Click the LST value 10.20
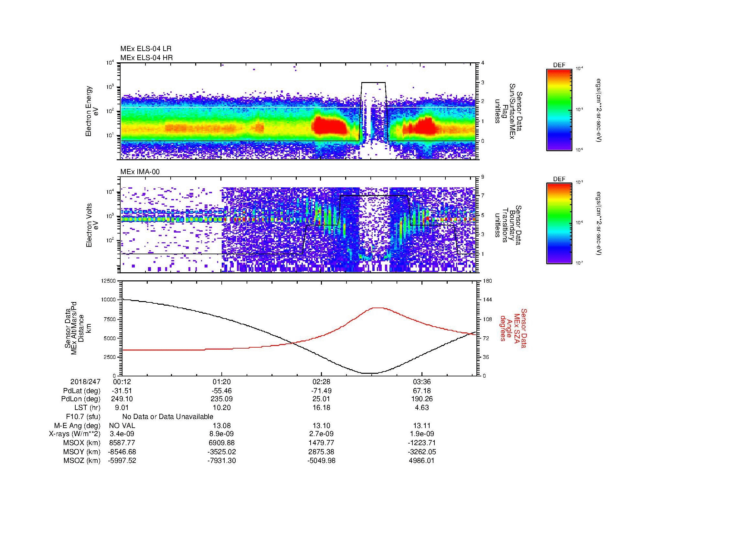 point(222,408)
